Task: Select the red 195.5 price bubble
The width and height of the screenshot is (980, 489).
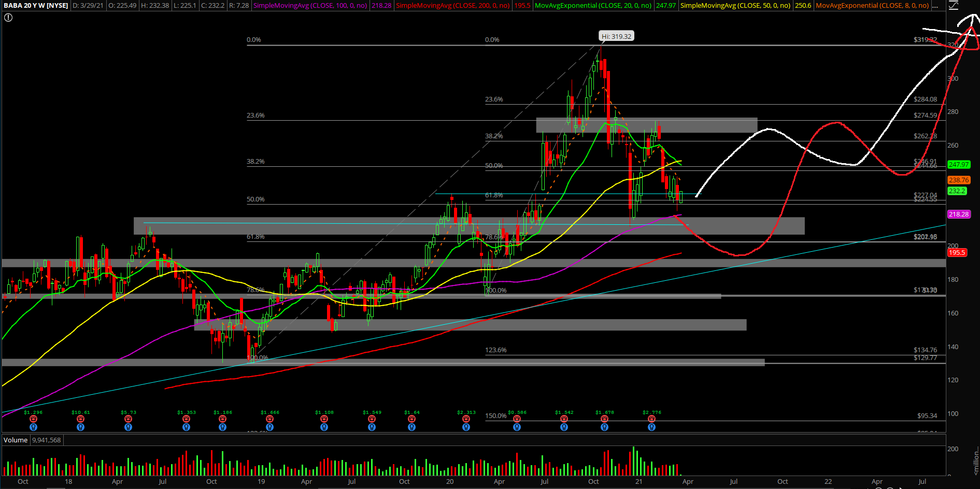Action: [957, 253]
